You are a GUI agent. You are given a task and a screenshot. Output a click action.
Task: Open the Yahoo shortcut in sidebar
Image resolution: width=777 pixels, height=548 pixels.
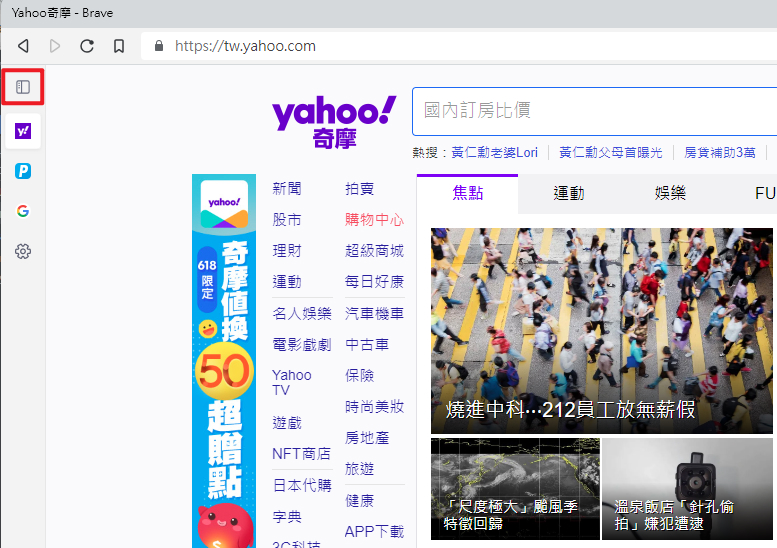(23, 131)
